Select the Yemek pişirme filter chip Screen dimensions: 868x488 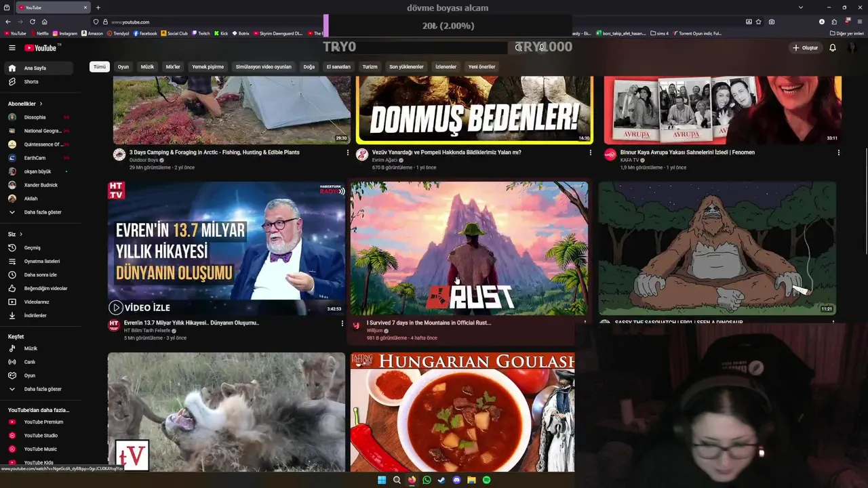pyautogui.click(x=208, y=67)
